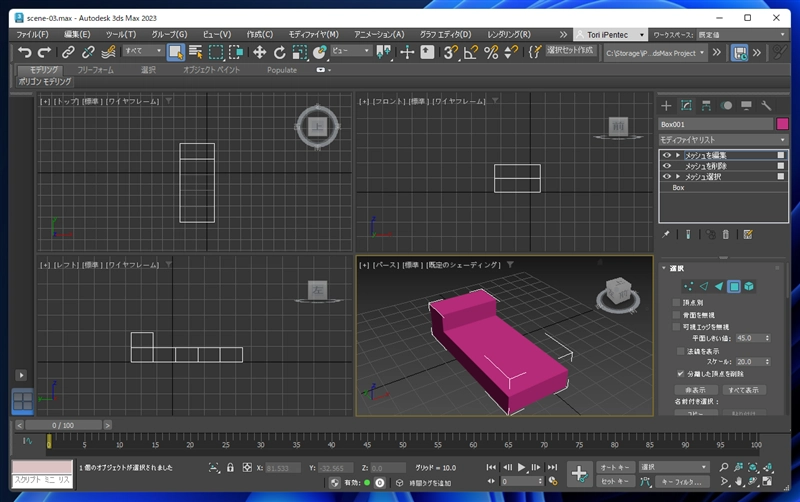
Task: Toggle the Percent Snap button
Action: pyautogui.click(x=491, y=52)
